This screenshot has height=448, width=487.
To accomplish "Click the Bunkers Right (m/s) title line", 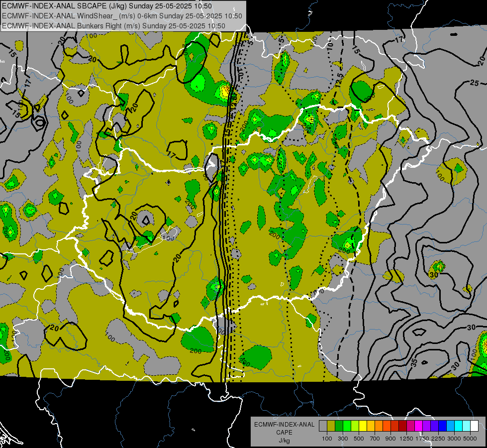I will coord(113,26).
